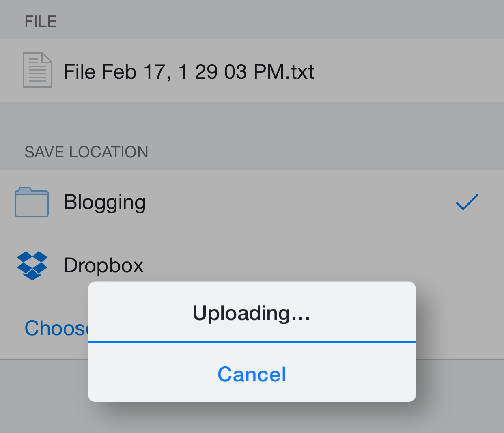Screen dimensions: 504x433
Task: Cancel the upload in progress
Action: (x=252, y=374)
